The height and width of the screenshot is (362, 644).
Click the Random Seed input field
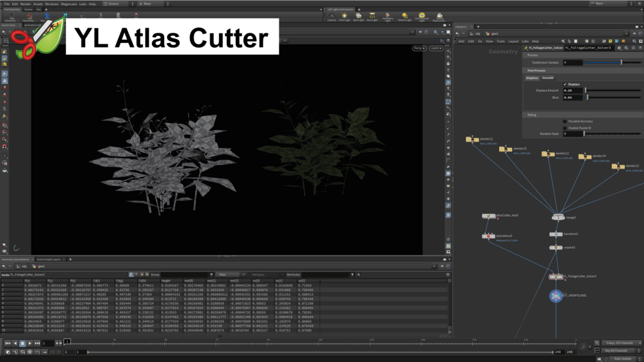pos(572,134)
